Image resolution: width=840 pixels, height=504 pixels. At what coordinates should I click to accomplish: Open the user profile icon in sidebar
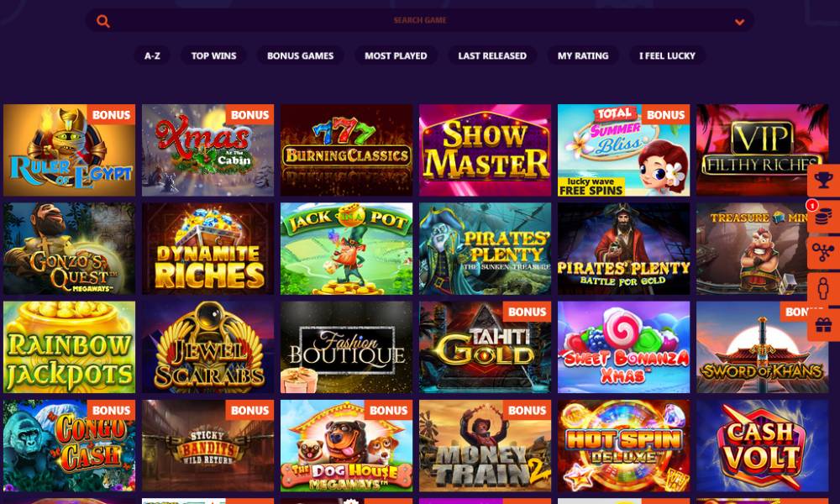tap(823, 289)
